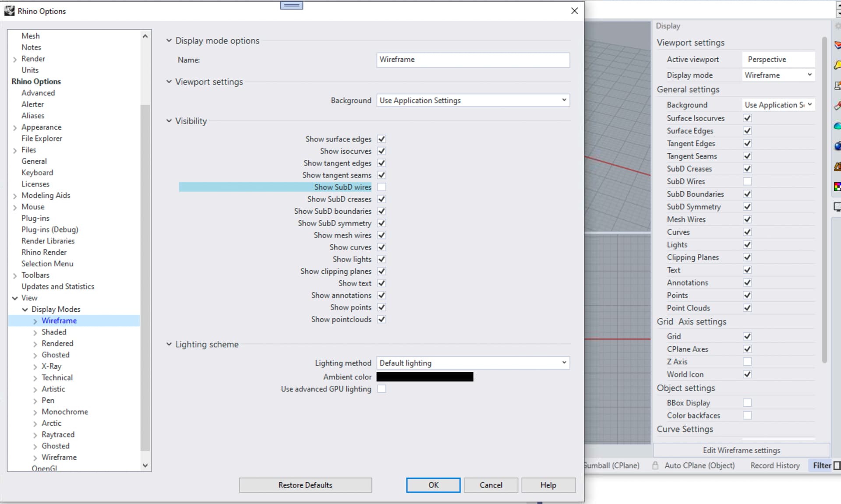Image resolution: width=841 pixels, height=504 pixels.
Task: Expand the Shaded display mode tree node
Action: (35, 332)
